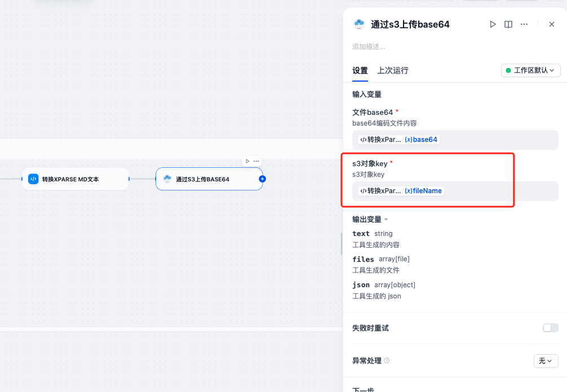
Task: Open the split view icon beside the play button
Action: coord(508,24)
